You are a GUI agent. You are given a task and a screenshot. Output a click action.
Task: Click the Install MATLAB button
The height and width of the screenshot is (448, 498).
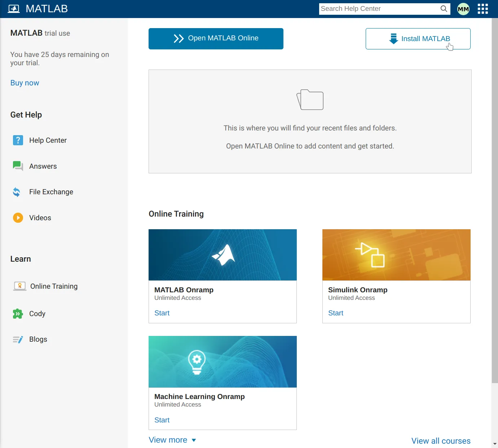point(418,39)
